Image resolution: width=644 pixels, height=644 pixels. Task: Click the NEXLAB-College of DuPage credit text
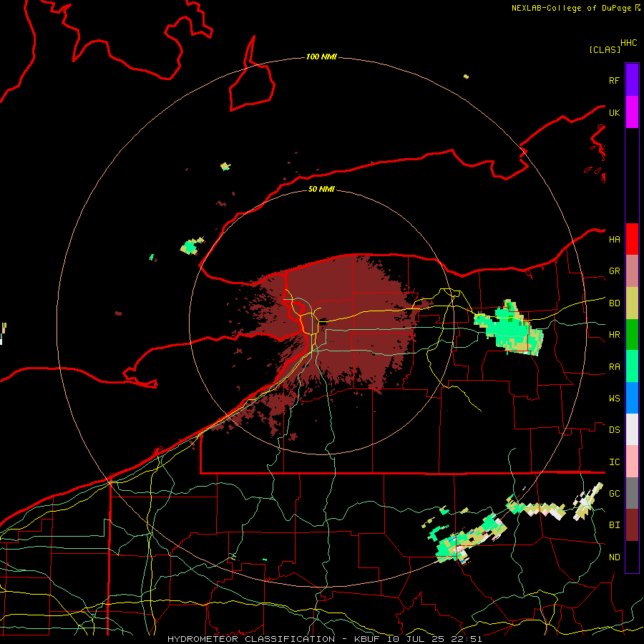coord(572,8)
